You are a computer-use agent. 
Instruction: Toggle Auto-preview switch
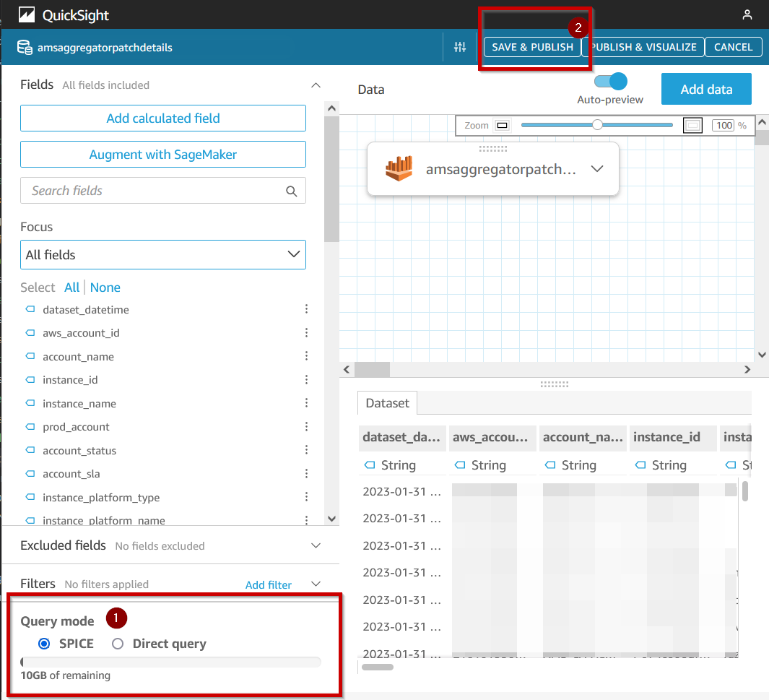click(x=611, y=82)
